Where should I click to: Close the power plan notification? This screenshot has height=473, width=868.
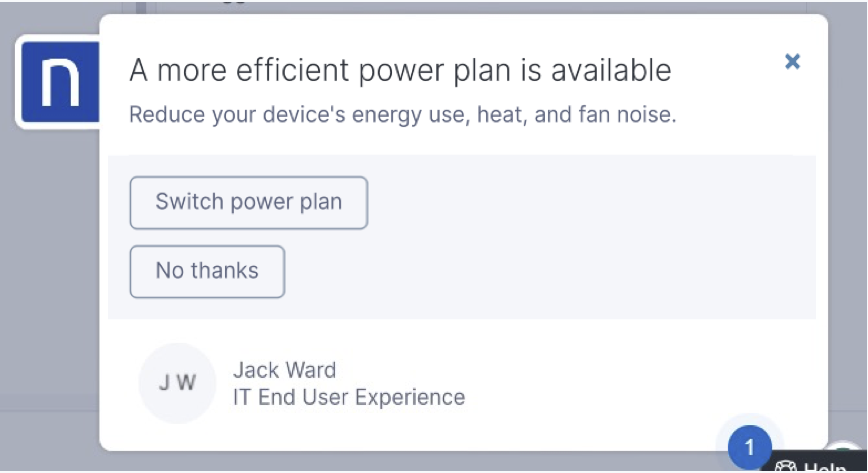(792, 62)
